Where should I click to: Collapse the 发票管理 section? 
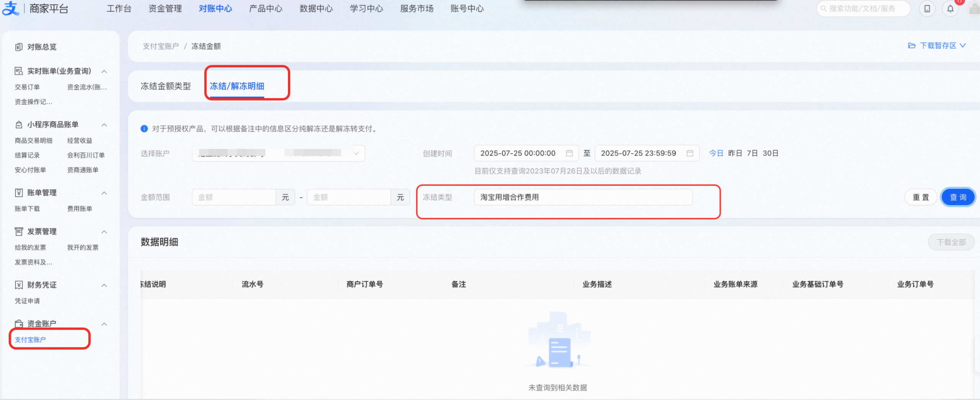point(104,232)
